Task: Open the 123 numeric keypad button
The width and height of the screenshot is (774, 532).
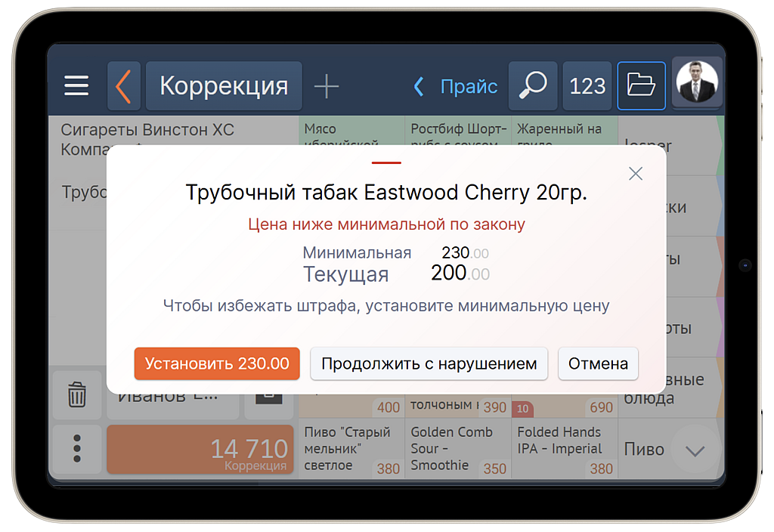Action: [x=587, y=86]
